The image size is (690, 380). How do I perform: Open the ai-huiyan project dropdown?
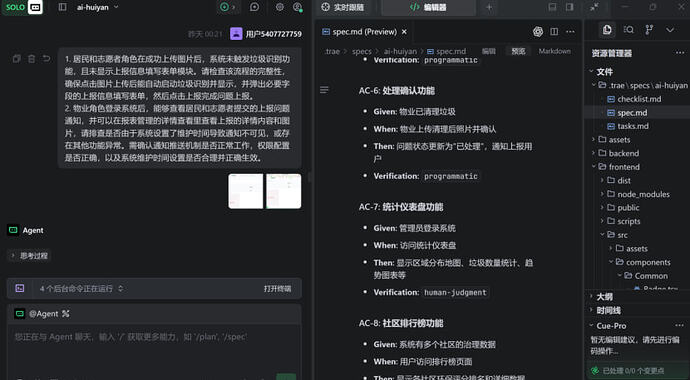pos(98,7)
